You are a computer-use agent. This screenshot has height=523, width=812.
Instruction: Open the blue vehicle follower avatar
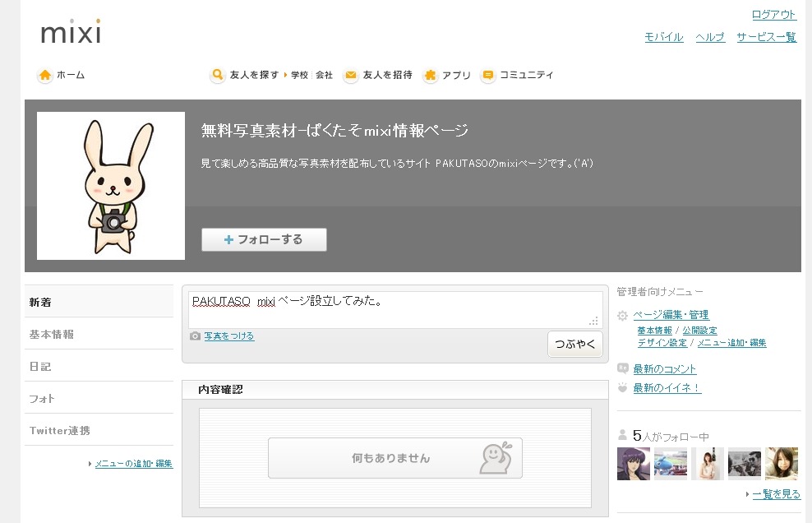coord(671,464)
